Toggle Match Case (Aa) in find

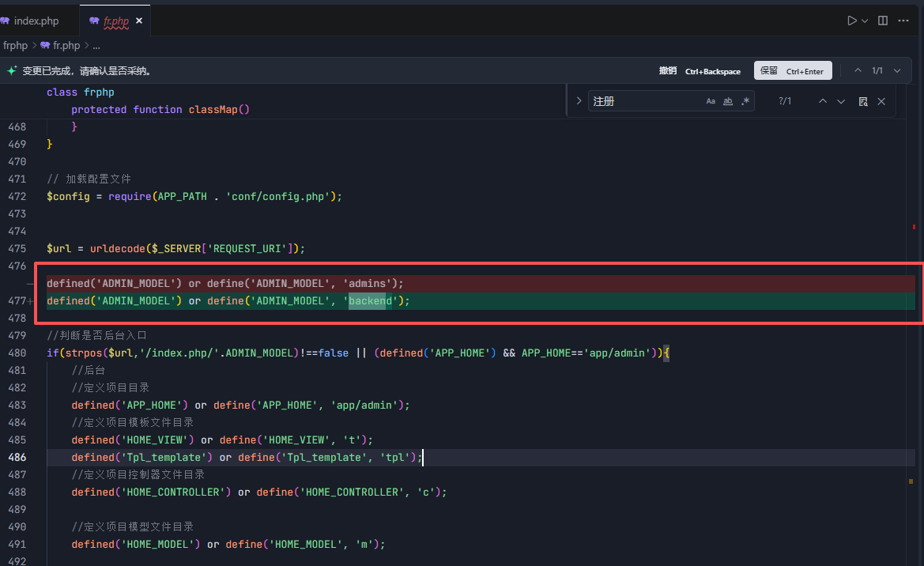(711, 101)
